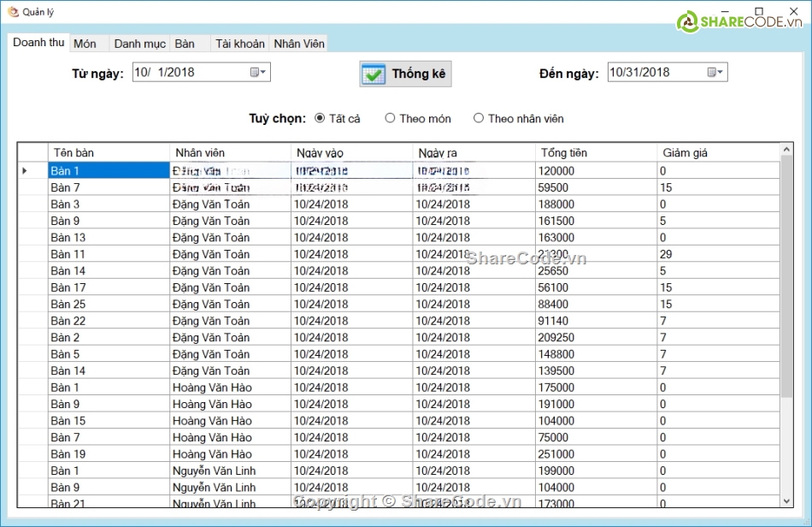Image resolution: width=812 pixels, height=527 pixels.
Task: Select the Bàn 17 table cell
Action: coord(109,287)
